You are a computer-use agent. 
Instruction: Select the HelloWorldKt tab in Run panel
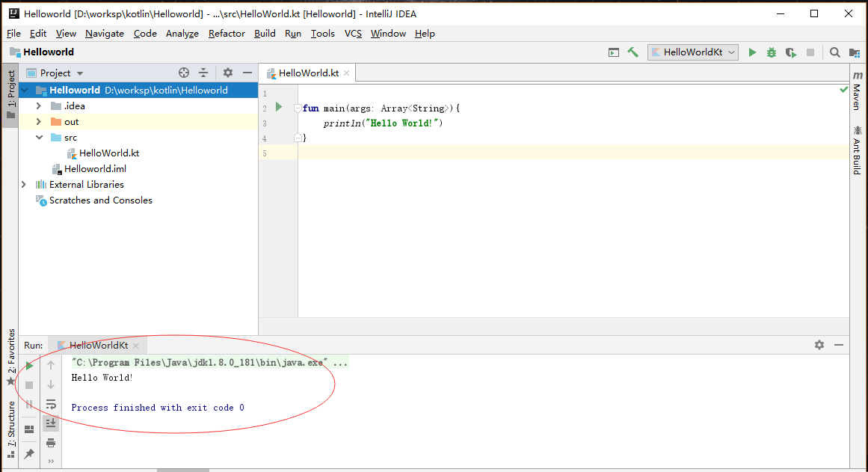[99, 345]
